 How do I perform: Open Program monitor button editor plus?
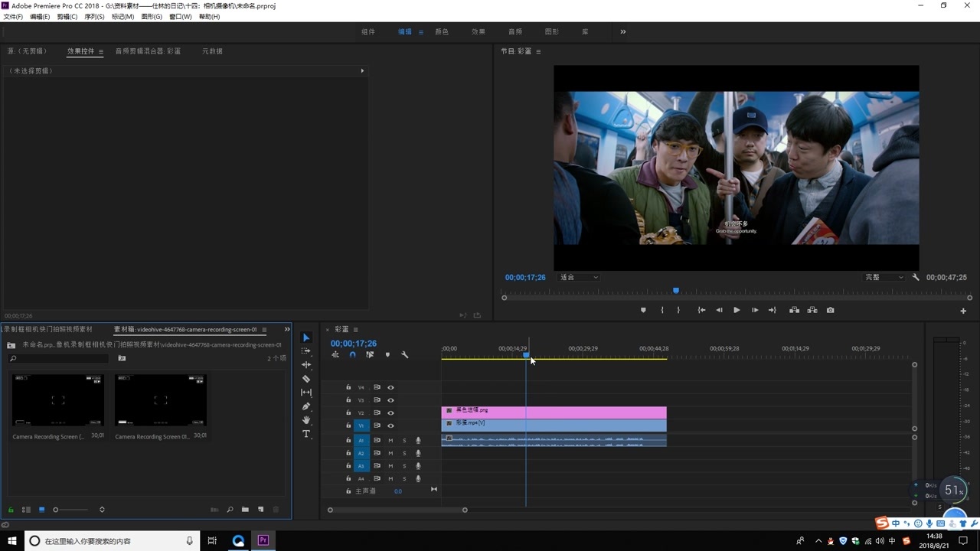pyautogui.click(x=963, y=311)
